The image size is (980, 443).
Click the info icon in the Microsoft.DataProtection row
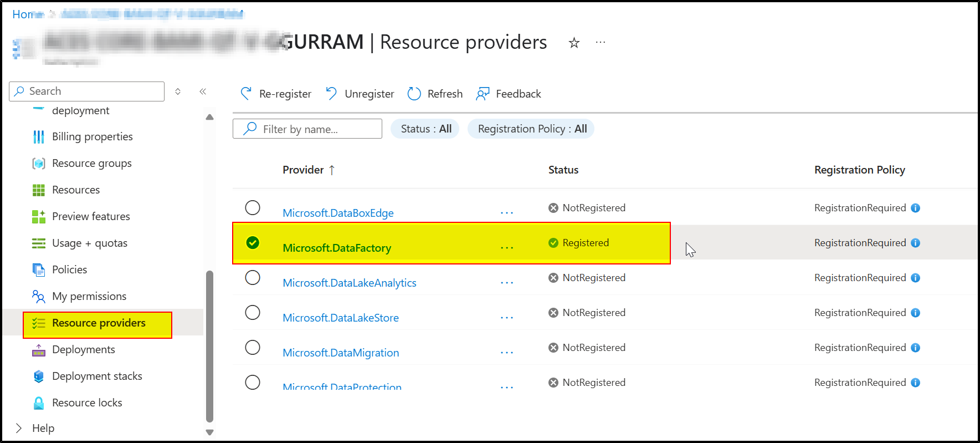click(x=915, y=383)
